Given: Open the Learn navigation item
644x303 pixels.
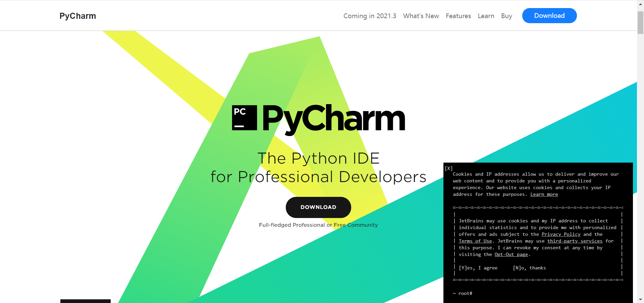Looking at the screenshot, I should pyautogui.click(x=486, y=16).
